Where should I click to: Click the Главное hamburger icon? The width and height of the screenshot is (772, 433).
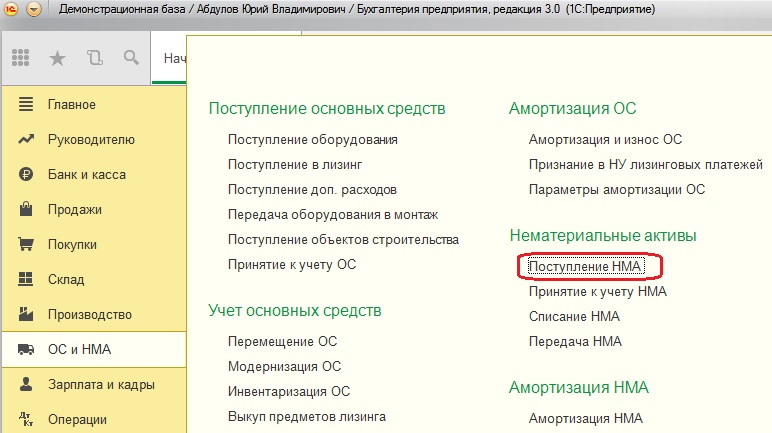tap(26, 104)
